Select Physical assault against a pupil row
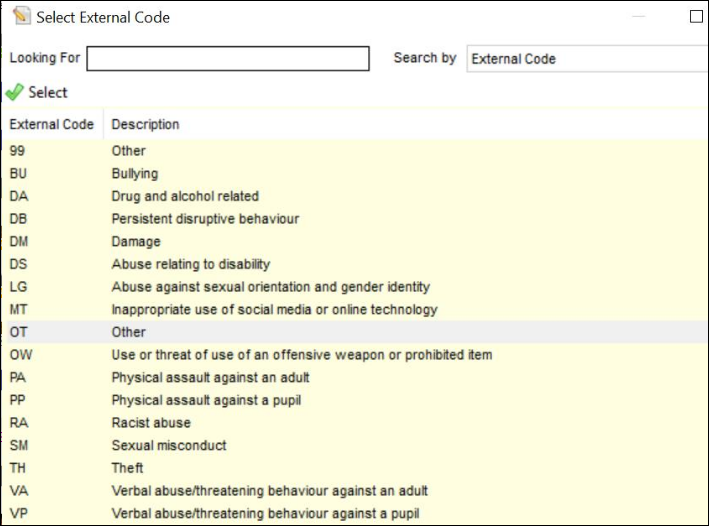This screenshot has height=526, width=709. [357, 400]
